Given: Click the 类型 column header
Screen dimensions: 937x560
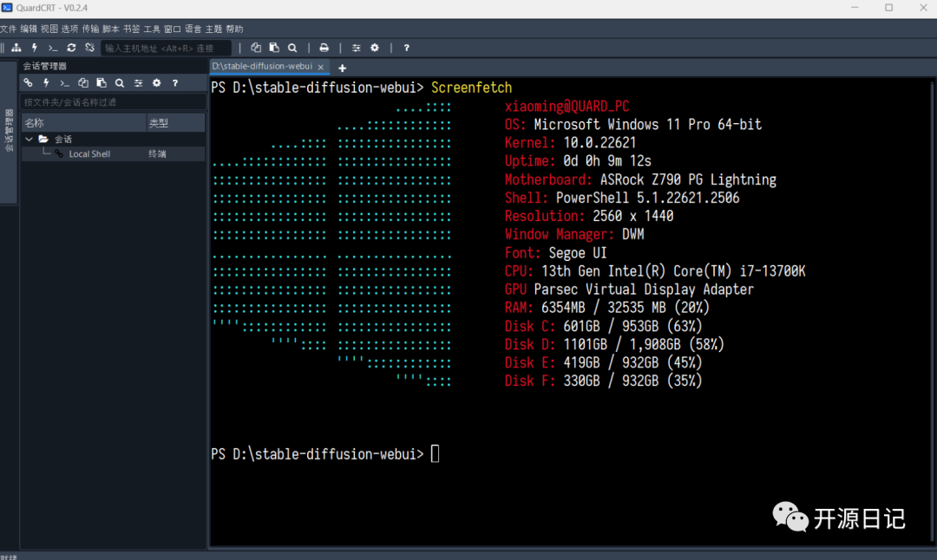Looking at the screenshot, I should pos(175,123).
